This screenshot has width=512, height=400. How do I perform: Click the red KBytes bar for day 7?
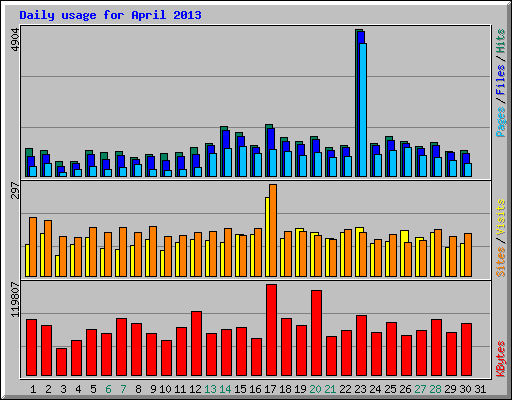coord(121,347)
